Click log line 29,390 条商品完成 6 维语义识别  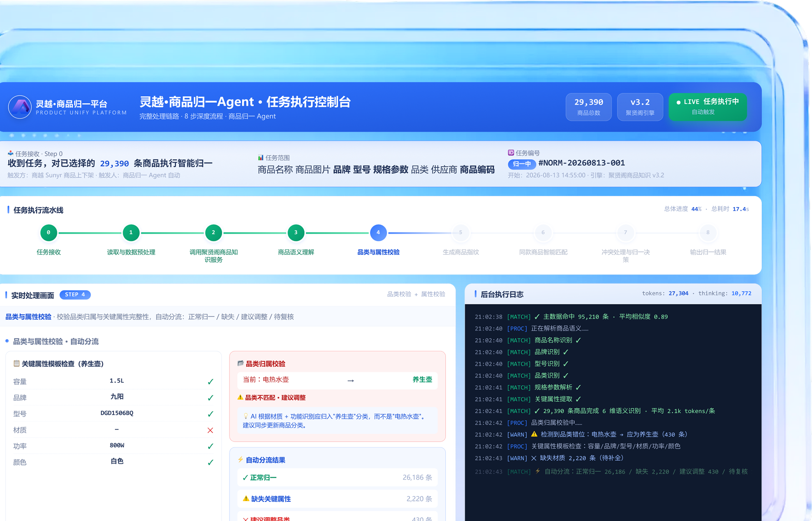tap(595, 411)
